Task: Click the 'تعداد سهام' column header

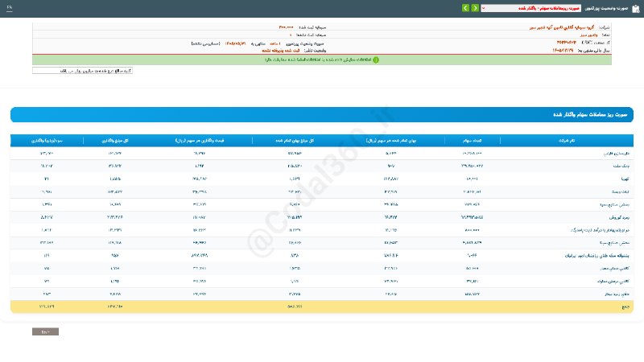Action: (x=472, y=141)
